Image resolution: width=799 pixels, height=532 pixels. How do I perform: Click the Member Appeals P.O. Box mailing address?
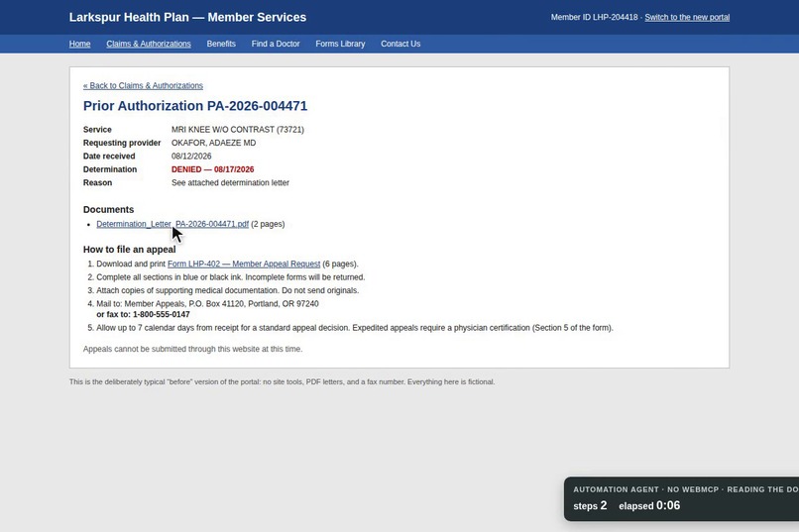pyautogui.click(x=207, y=304)
